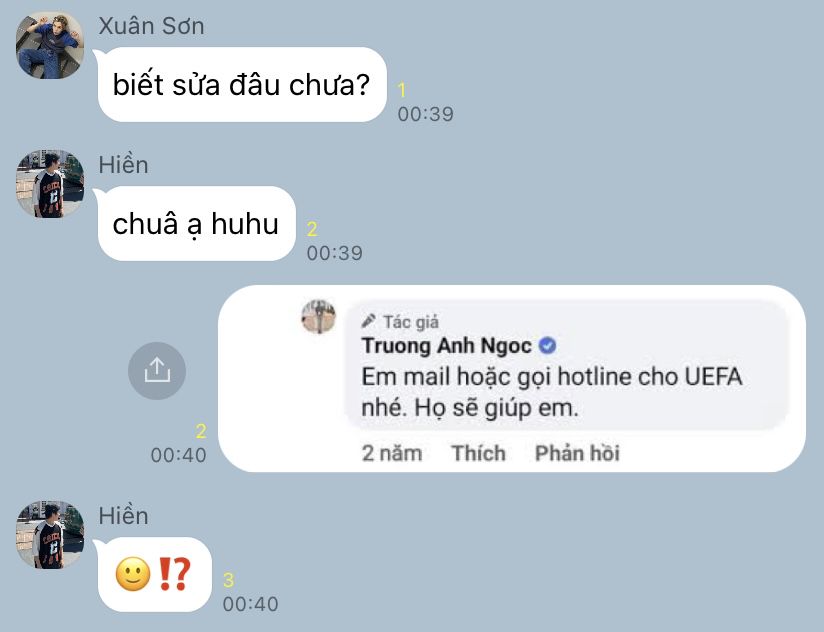This screenshot has width=824, height=632.
Task: Tap the "Em mail hoặc gọi hotline" comment text
Action: coord(552,392)
